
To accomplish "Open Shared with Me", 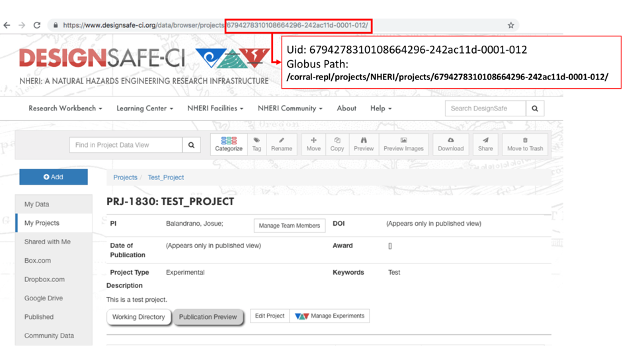I will [x=54, y=242].
